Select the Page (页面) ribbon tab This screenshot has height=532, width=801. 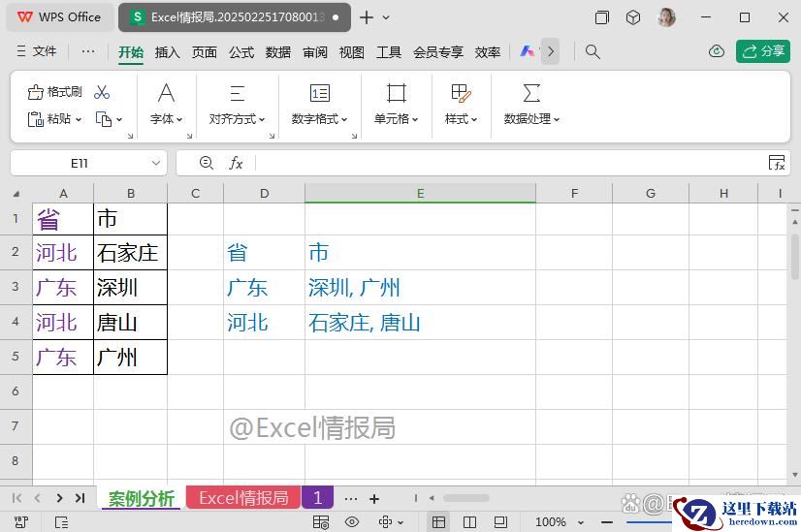(x=205, y=52)
